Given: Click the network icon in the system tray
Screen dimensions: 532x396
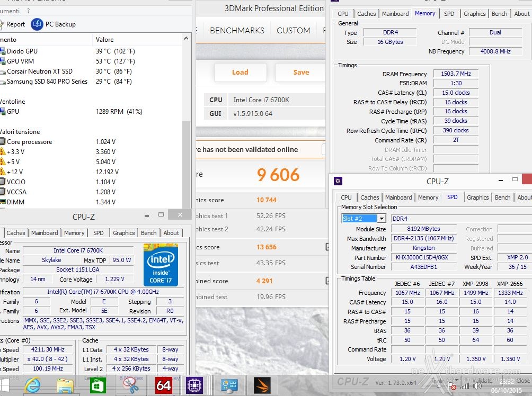Looking at the screenshot, I should pos(465,386).
